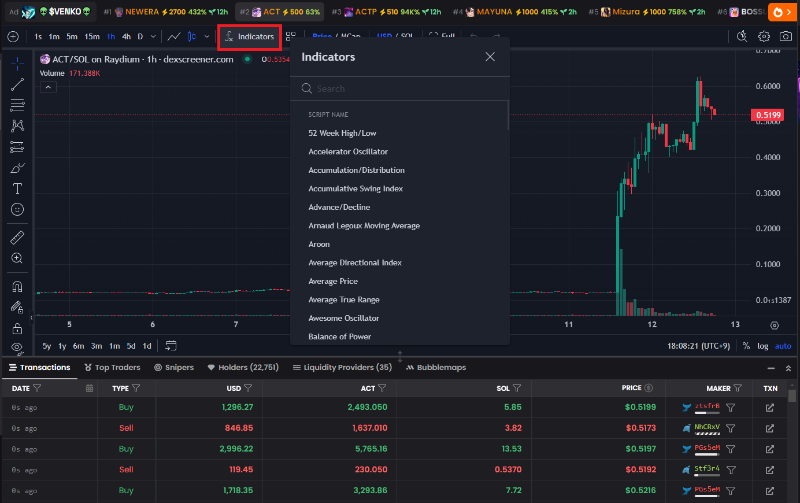Select the crosshair cursor tool

tap(17, 64)
